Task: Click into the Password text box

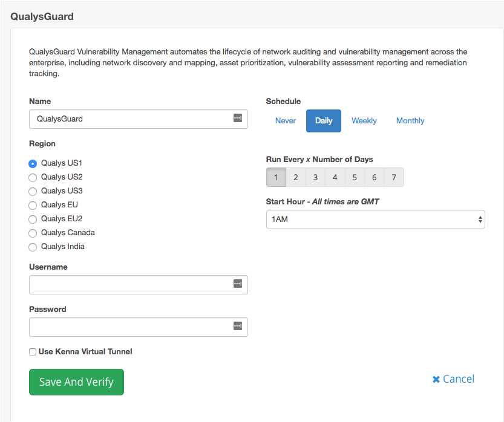Action: [130, 326]
